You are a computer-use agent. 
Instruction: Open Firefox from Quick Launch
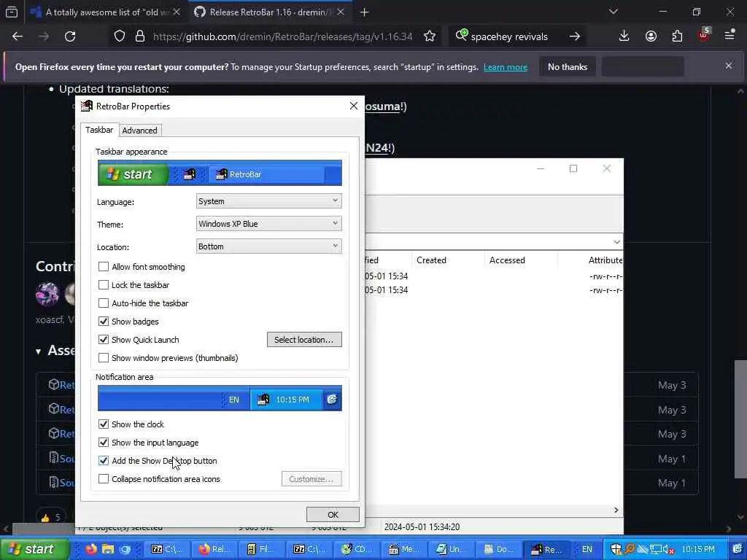91,549
